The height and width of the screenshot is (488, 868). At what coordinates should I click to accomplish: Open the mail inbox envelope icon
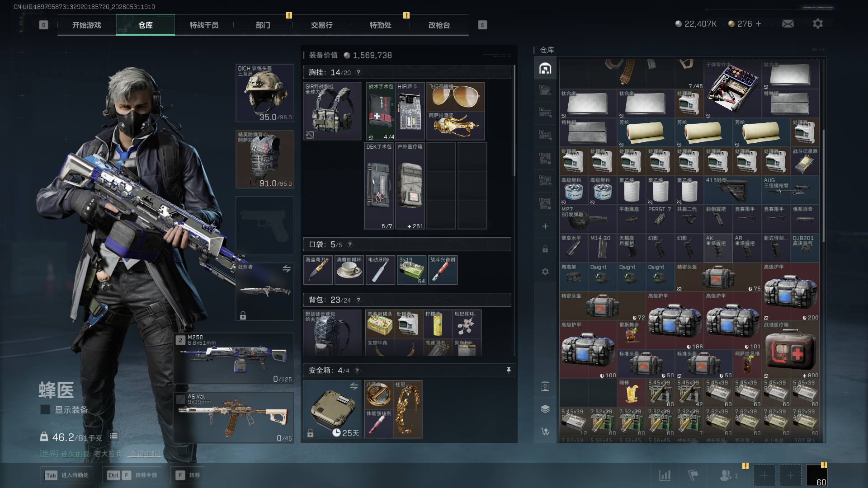(x=788, y=23)
